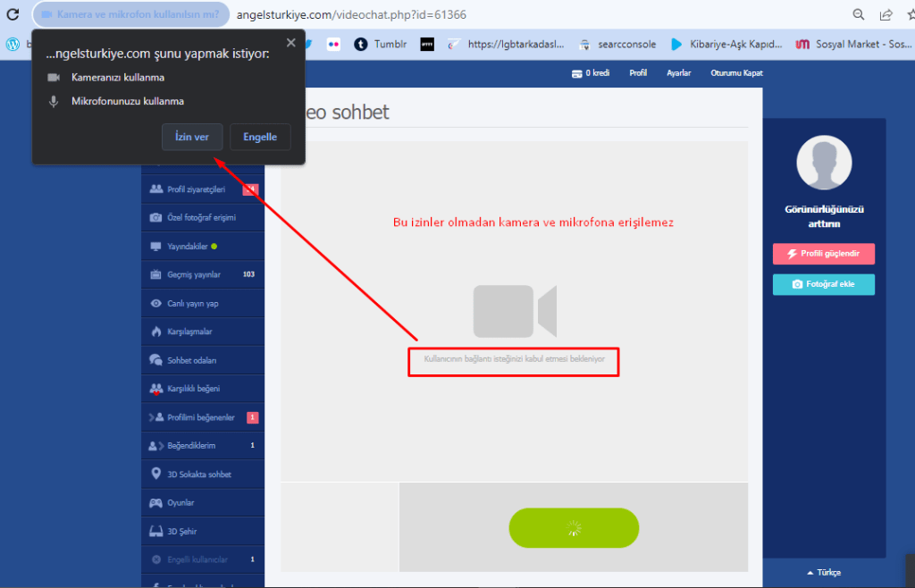Click the camera and microphone permission chip
Screen dimensions: 915x588
tap(130, 15)
